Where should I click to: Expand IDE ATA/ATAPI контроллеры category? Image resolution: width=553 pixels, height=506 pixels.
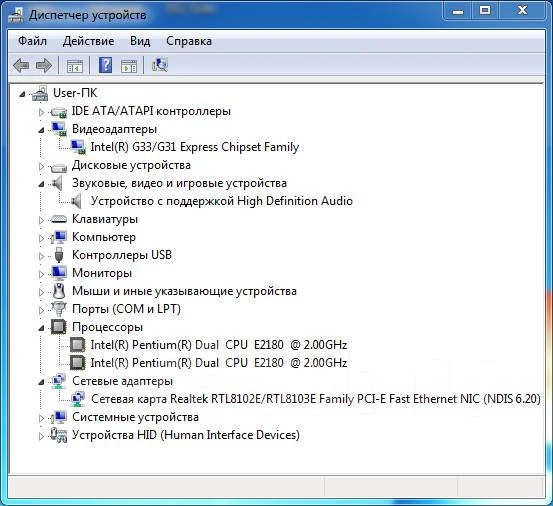tap(41, 112)
